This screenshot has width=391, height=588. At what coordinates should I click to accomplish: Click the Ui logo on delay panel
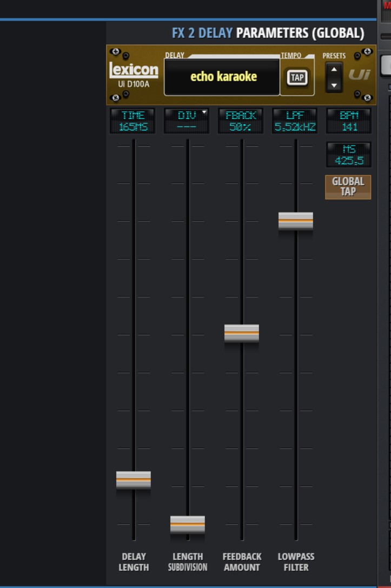tap(360, 75)
